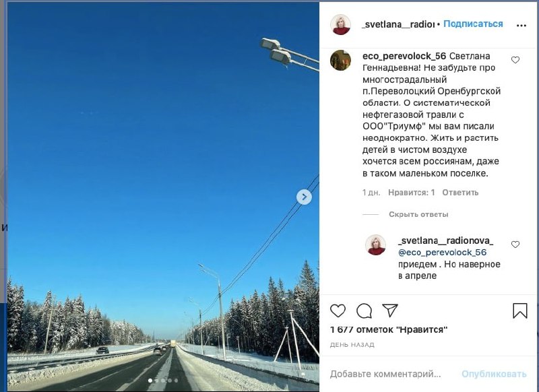Reply to the comment with Ответить
The height and width of the screenshot is (392, 539).
[x=460, y=193]
